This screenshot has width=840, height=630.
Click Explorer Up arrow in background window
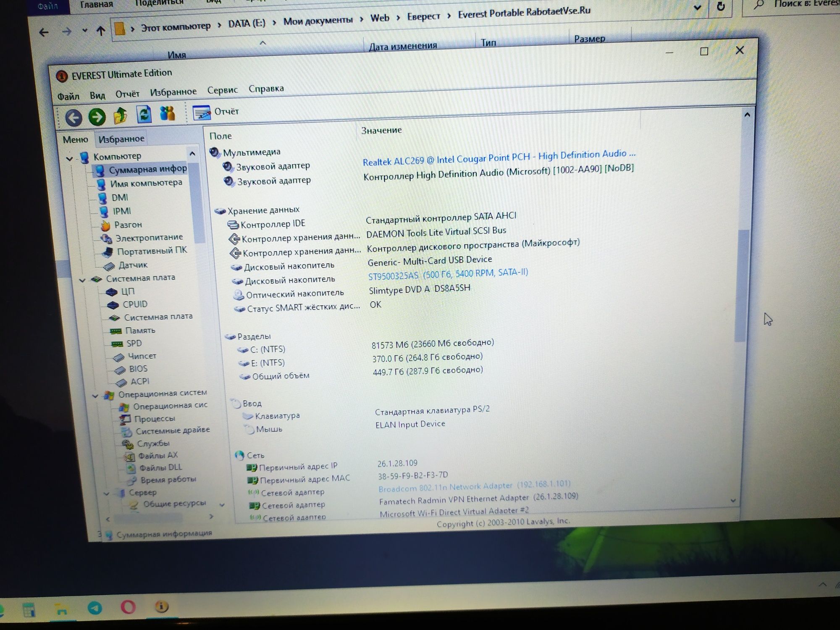(100, 31)
